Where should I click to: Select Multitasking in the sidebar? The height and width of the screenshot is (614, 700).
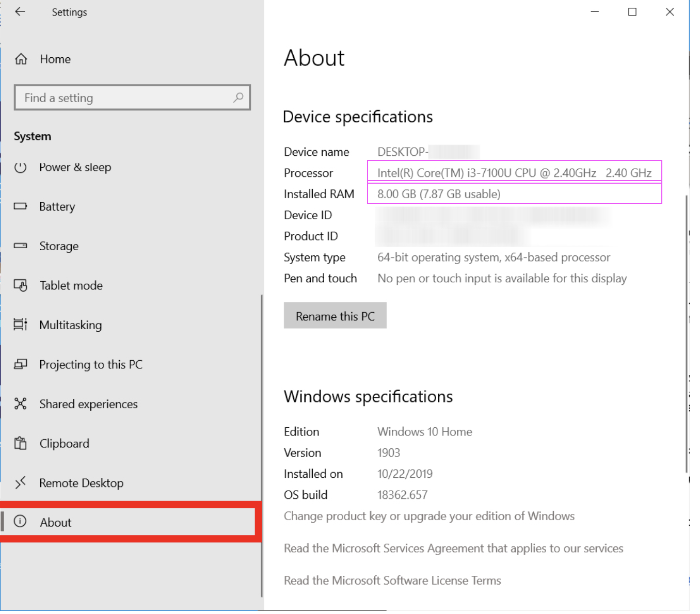pyautogui.click(x=71, y=325)
